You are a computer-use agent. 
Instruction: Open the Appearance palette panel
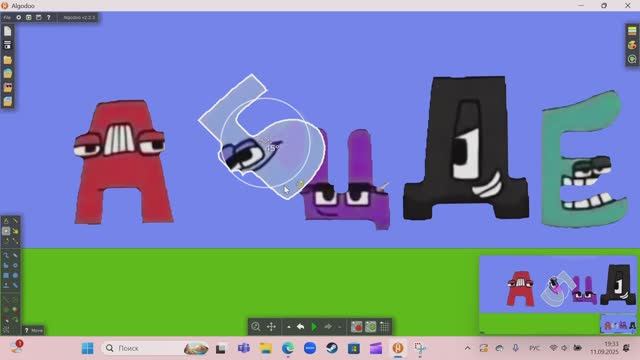pyautogui.click(x=632, y=45)
